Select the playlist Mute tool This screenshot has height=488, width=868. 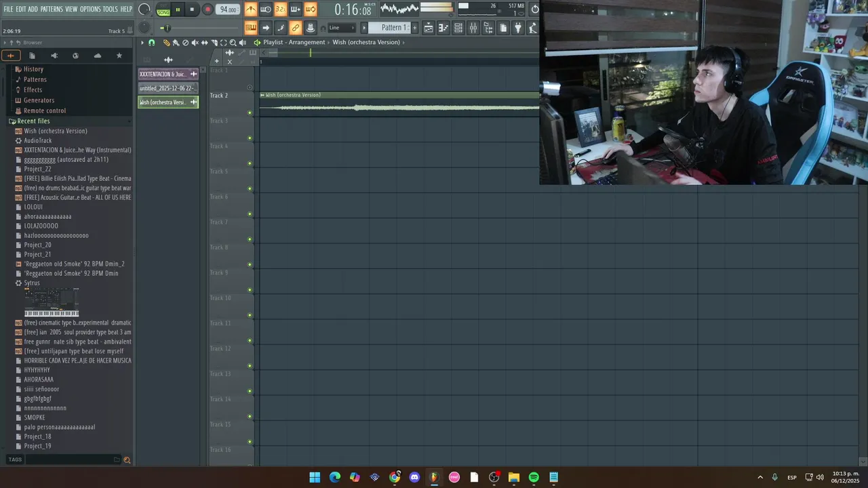(x=195, y=43)
